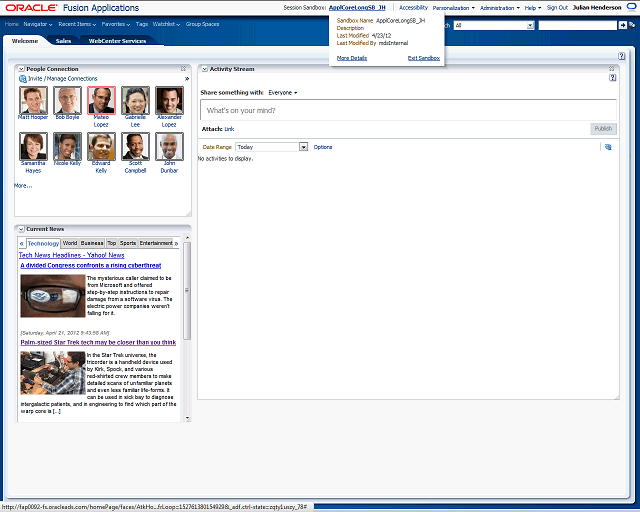This screenshot has width=640, height=512.
Task: Collapse the Current News panel
Action: (20, 229)
